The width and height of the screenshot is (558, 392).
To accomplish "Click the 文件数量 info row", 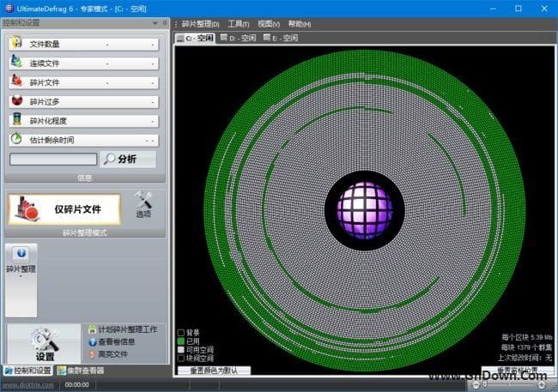I will tap(83, 44).
